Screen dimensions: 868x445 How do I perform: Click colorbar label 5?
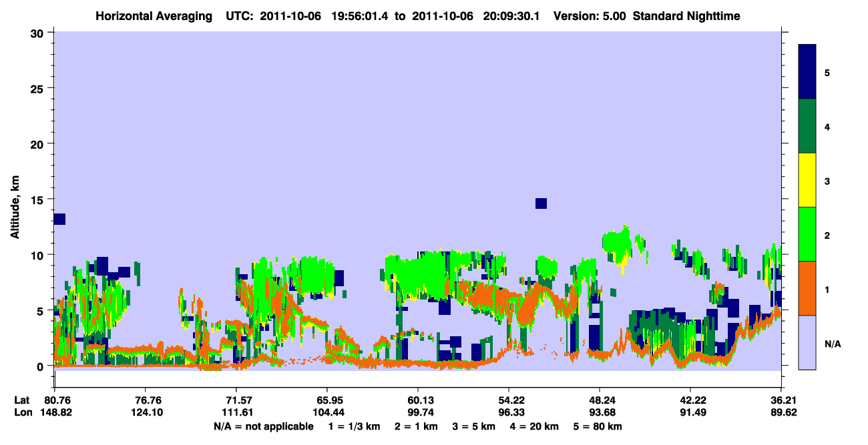pos(827,72)
